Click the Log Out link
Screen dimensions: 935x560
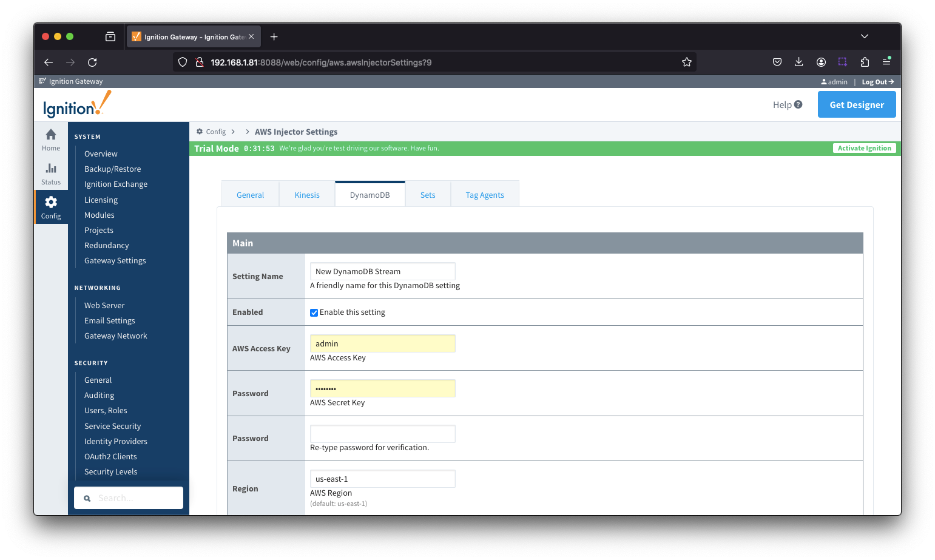pyautogui.click(x=877, y=82)
